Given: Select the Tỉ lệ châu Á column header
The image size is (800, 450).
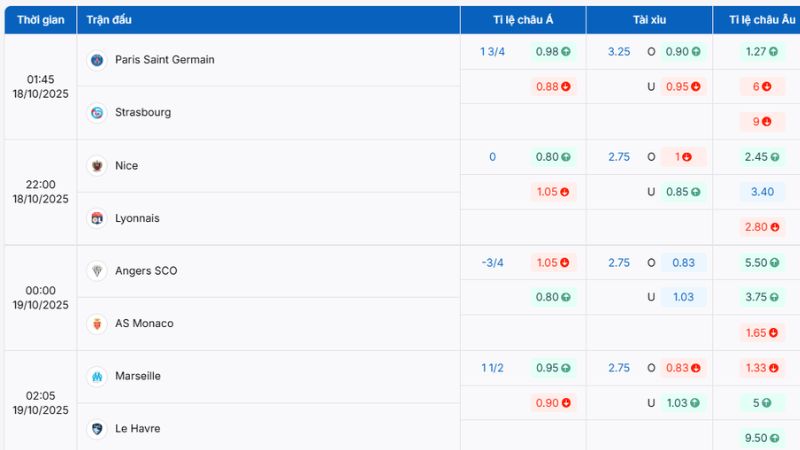Looking at the screenshot, I should (522, 20).
